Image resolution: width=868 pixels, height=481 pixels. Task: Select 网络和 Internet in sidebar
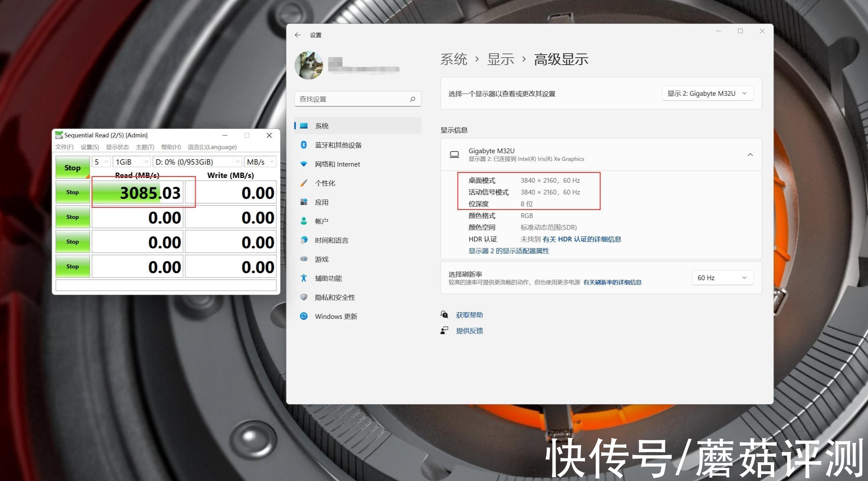point(357,164)
